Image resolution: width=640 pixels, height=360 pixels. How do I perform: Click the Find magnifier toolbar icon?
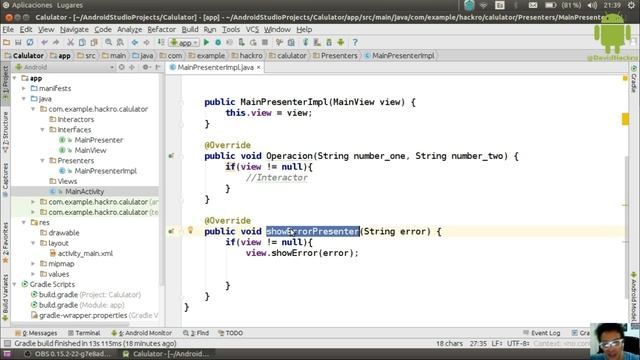point(108,42)
